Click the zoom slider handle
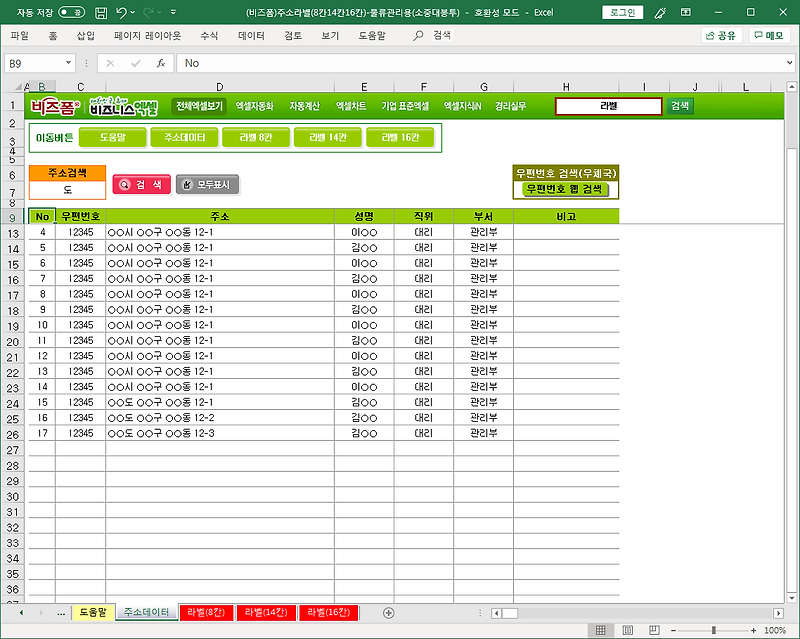800x639 pixels. click(713, 631)
